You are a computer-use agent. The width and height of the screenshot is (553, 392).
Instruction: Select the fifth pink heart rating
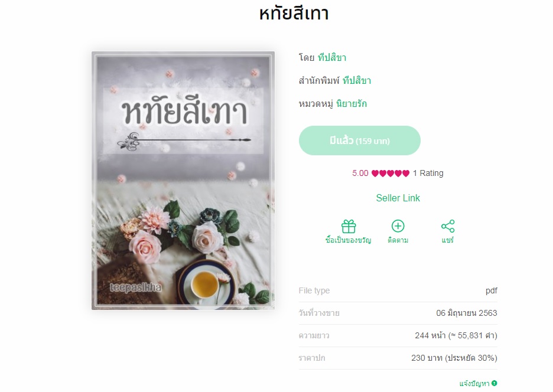pyautogui.click(x=406, y=173)
